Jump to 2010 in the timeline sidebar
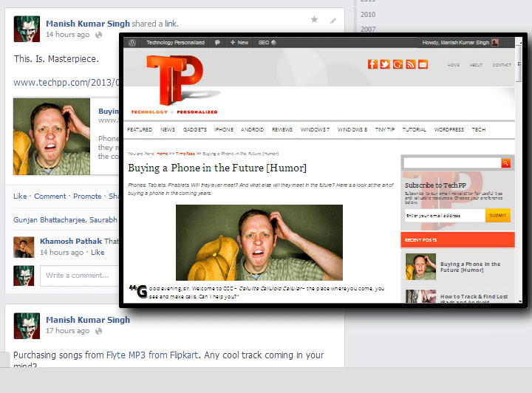 click(368, 15)
